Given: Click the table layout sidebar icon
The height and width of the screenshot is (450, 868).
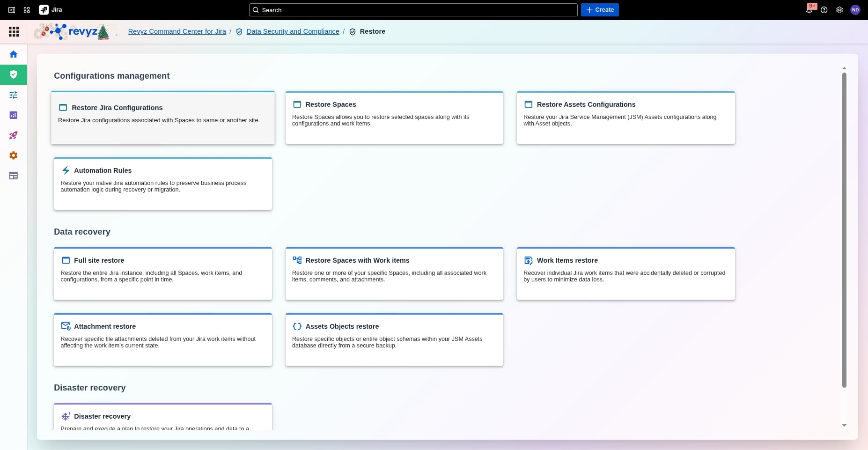Looking at the screenshot, I should click(x=14, y=176).
